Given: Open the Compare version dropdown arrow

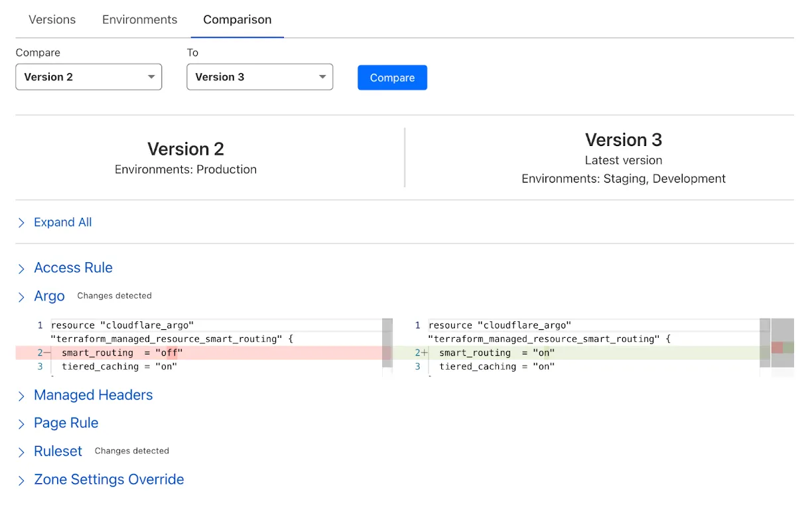Looking at the screenshot, I should click(151, 77).
